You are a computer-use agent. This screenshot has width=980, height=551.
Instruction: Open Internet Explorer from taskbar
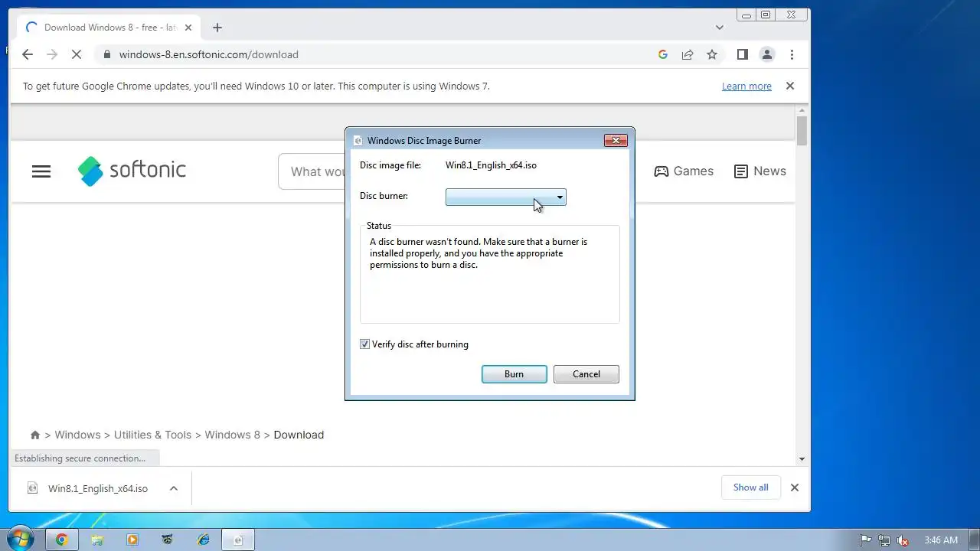pos(203,540)
